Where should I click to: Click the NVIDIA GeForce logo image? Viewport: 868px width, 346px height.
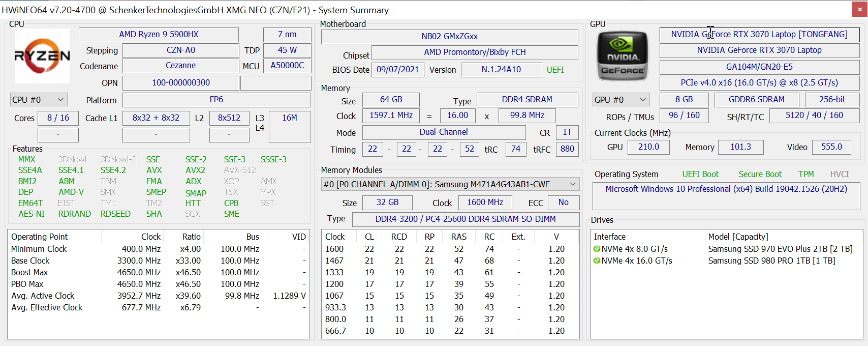coord(623,56)
